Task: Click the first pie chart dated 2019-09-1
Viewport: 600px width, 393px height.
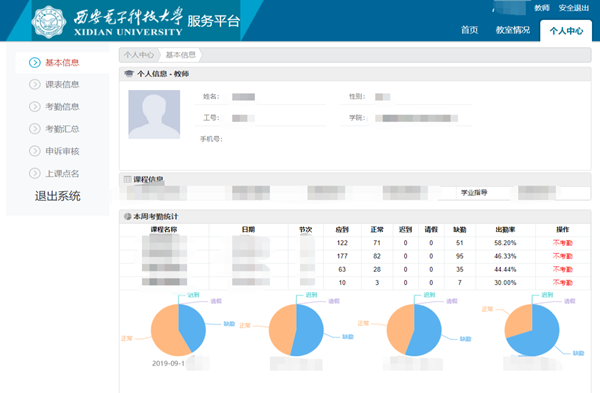Action: click(x=178, y=330)
